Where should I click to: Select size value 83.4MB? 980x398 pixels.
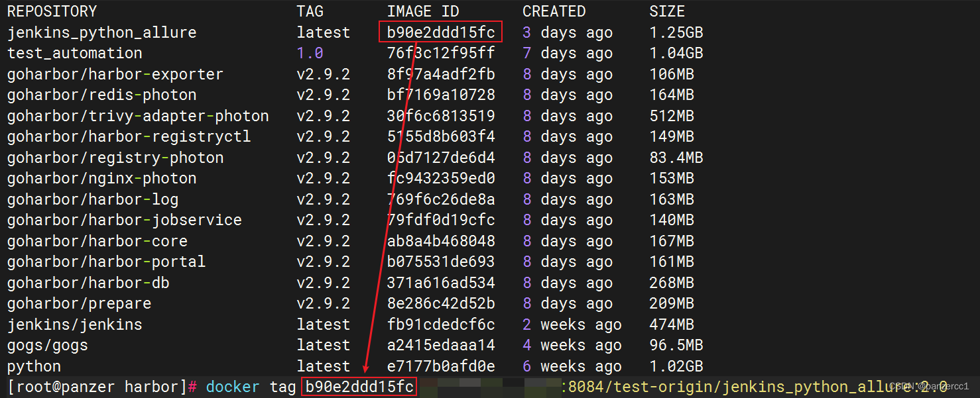point(676,158)
